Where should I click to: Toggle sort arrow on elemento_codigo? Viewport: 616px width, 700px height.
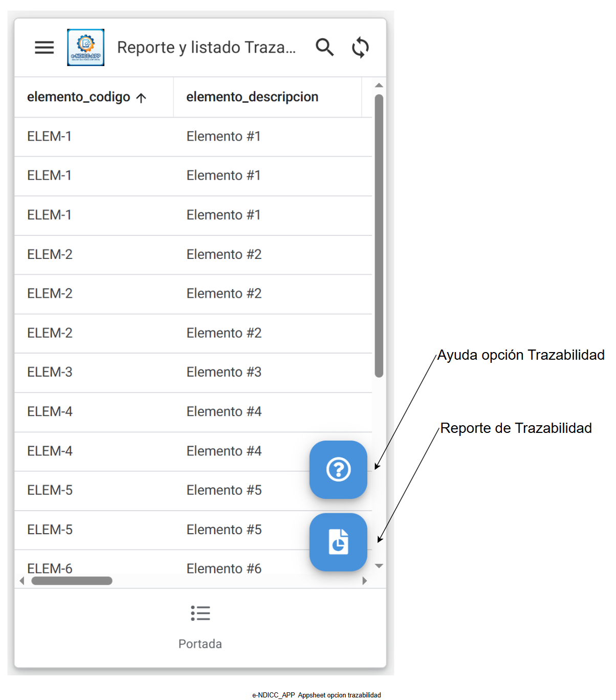(x=142, y=98)
